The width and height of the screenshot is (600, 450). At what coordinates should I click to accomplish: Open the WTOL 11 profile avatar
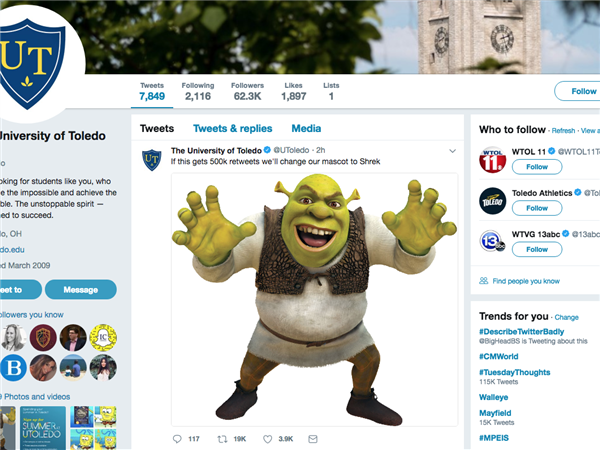[492, 160]
